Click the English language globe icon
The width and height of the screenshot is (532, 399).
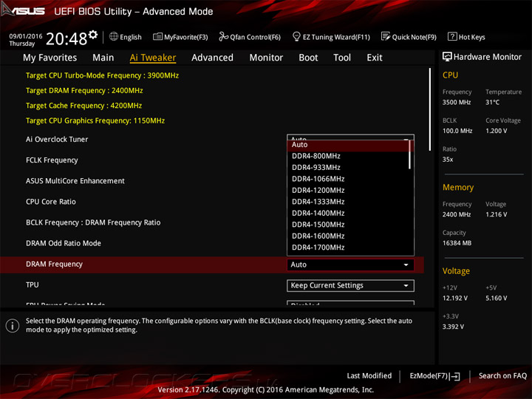114,36
